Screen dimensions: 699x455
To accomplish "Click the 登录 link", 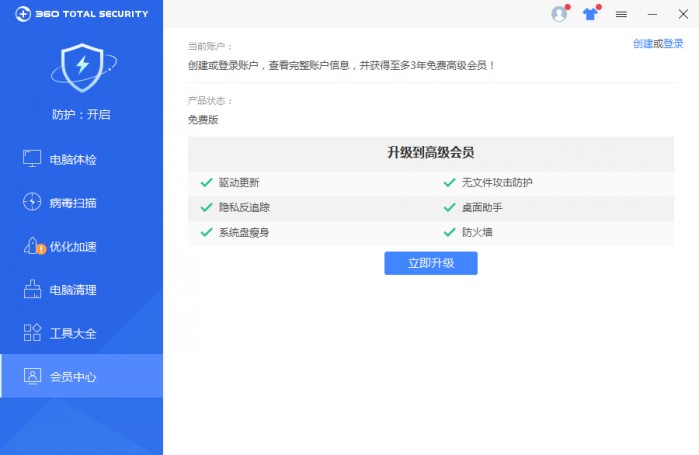I will (674, 44).
